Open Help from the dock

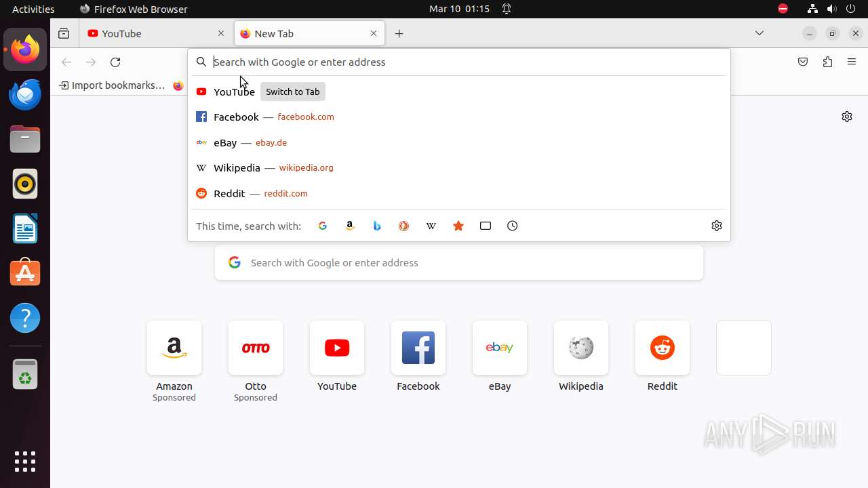(25, 318)
